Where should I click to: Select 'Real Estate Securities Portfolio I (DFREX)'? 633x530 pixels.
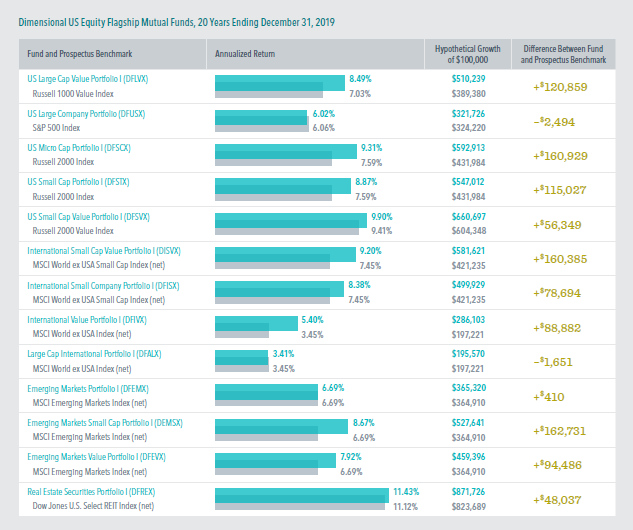tap(91, 492)
